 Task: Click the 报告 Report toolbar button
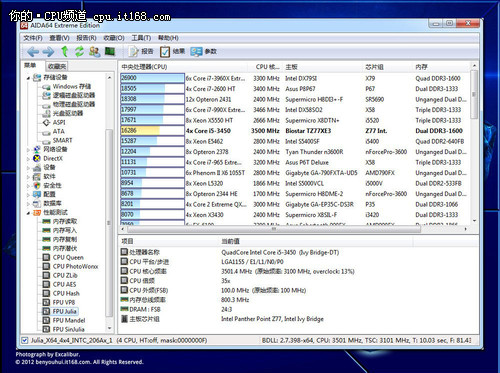[141, 51]
